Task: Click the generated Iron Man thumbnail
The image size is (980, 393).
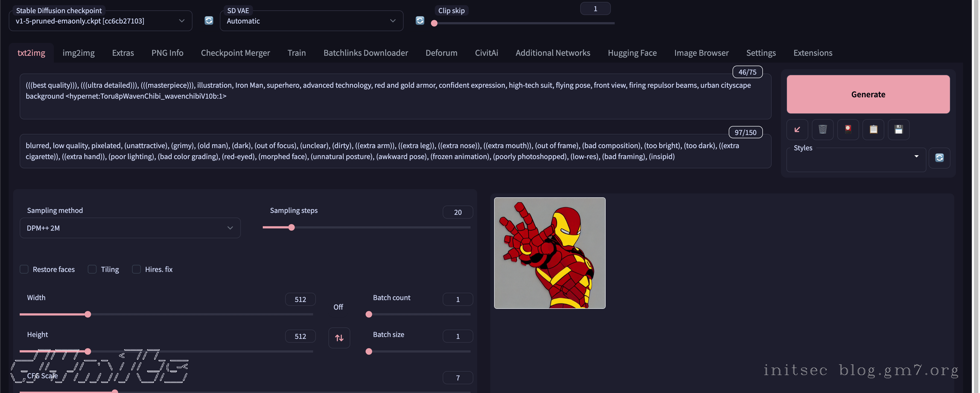Action: pyautogui.click(x=549, y=253)
